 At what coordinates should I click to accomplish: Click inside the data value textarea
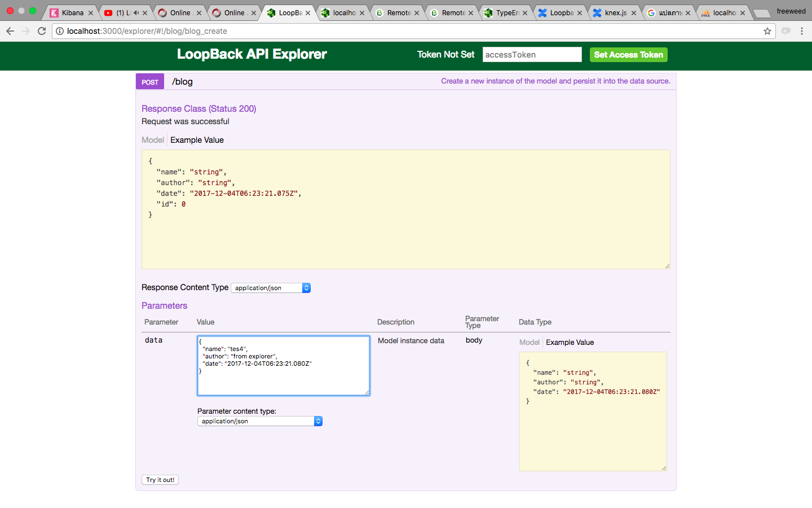[x=284, y=366]
